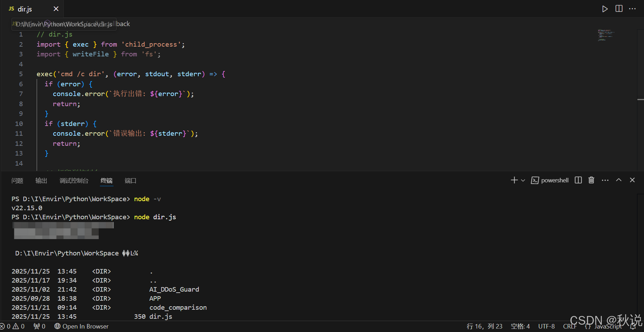The width and height of the screenshot is (644, 332).
Task: Click line number 10 in the gutter
Action: [x=19, y=124]
